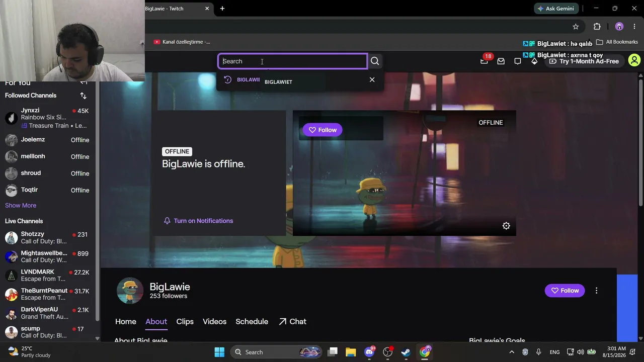Viewport: 644px width, 362px height.
Task: Open mellionh channel in sidebar
Action: 47,156
